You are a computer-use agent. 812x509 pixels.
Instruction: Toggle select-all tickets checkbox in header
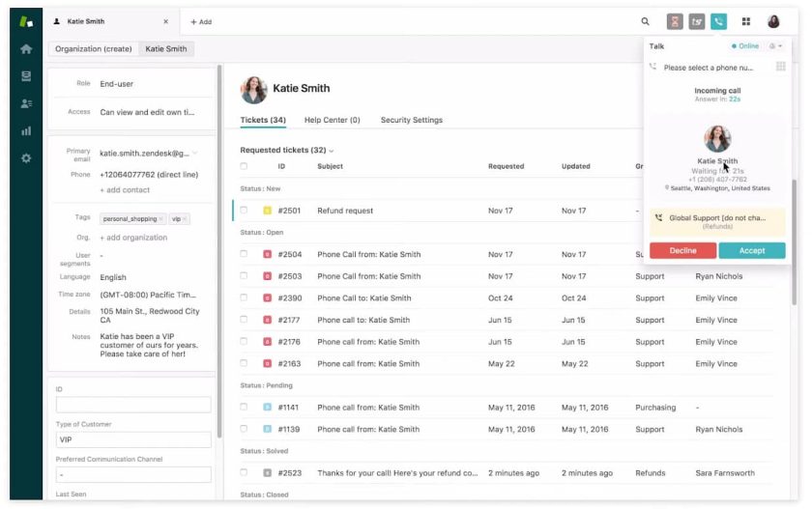[244, 166]
